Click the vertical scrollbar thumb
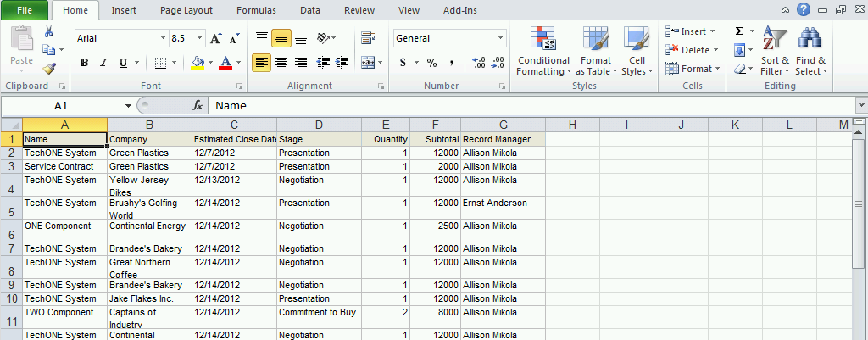868x340 pixels. click(x=859, y=203)
